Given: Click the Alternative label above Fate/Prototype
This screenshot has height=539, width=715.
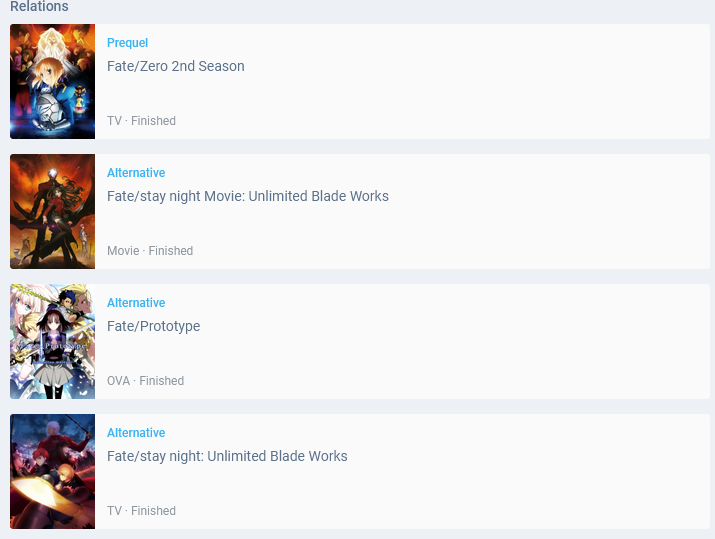Looking at the screenshot, I should point(136,303).
